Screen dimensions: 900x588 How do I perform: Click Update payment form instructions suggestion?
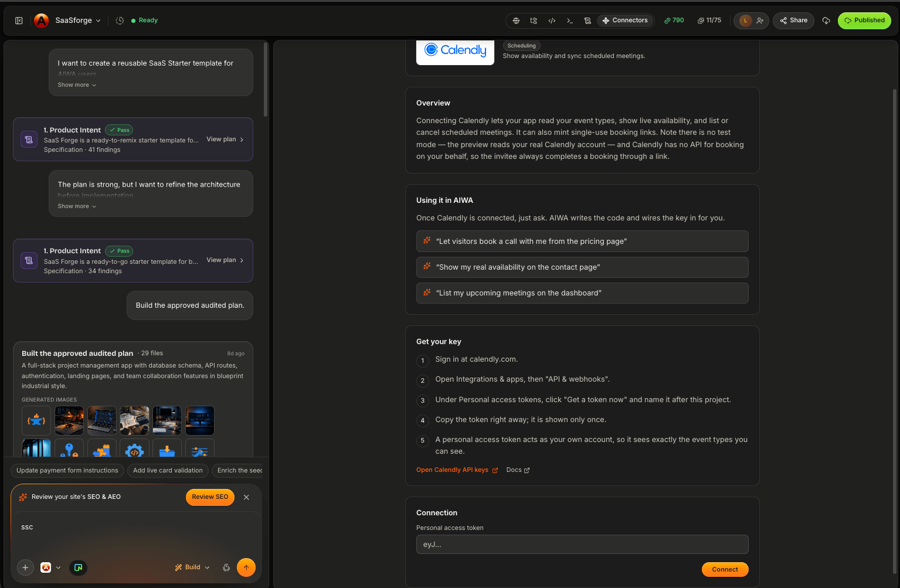pos(67,470)
